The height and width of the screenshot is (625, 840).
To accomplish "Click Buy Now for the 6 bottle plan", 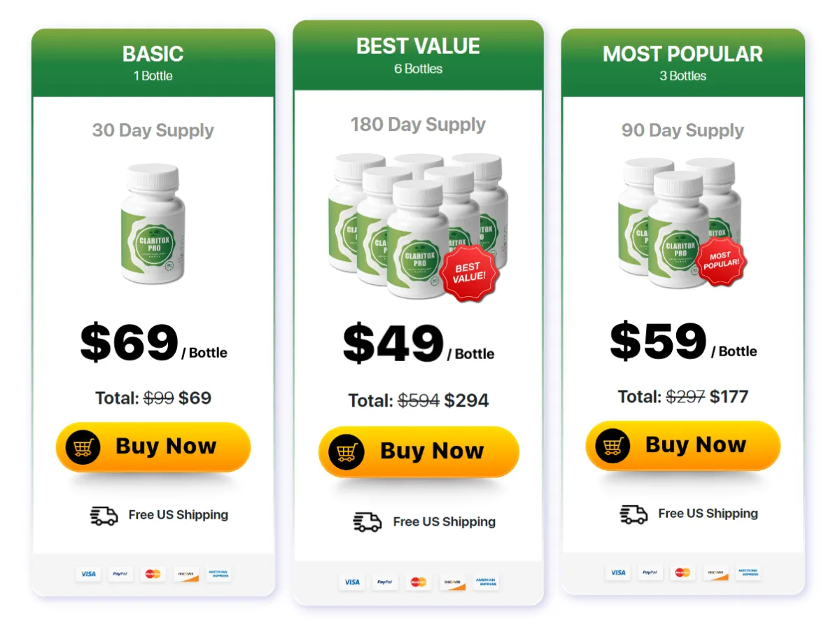I will [419, 451].
